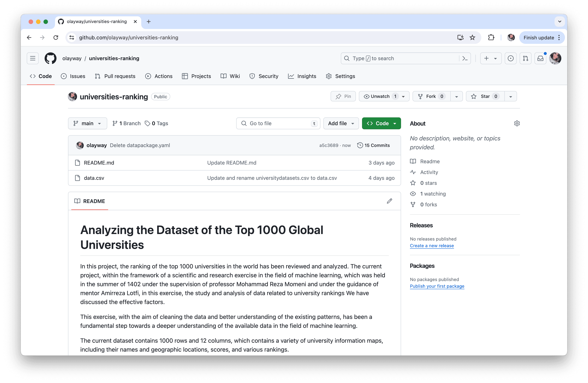Open the Add file dropdown
The image size is (588, 383).
341,123
